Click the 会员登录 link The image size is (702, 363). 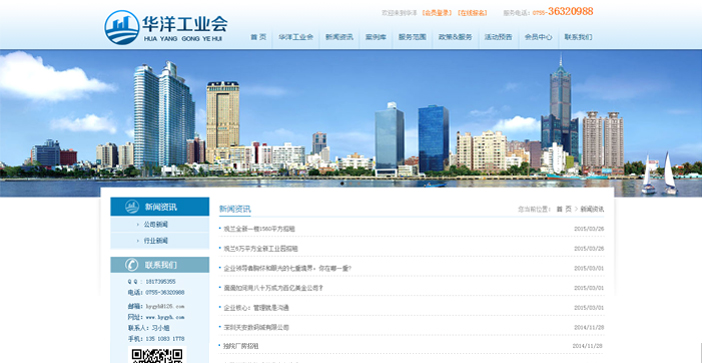pos(437,13)
